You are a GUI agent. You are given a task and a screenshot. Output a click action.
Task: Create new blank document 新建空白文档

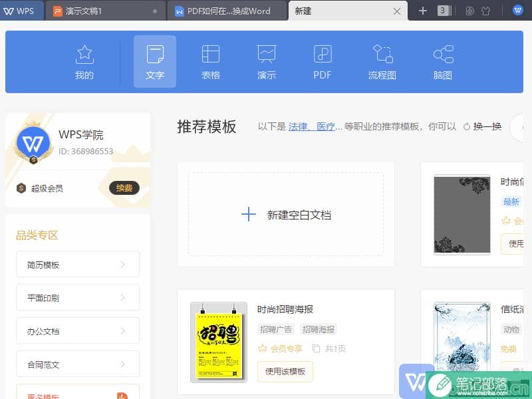[286, 214]
